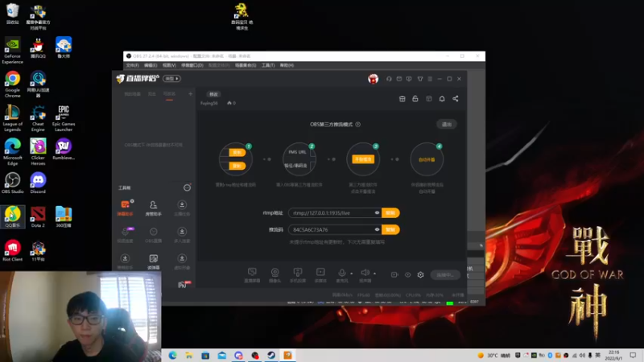This screenshot has height=362, width=644.
Task: Open Google Chrome desktop shortcut
Action: tap(12, 84)
